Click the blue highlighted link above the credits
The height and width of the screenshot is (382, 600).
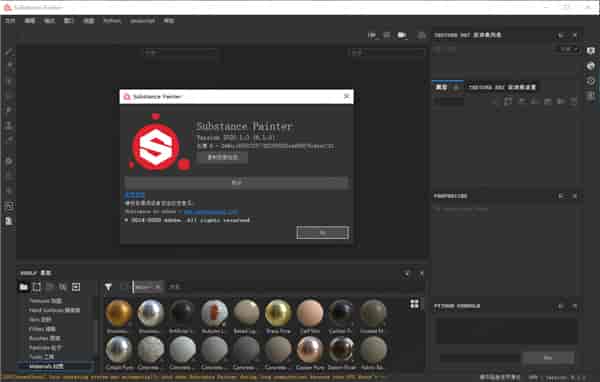[x=135, y=195]
